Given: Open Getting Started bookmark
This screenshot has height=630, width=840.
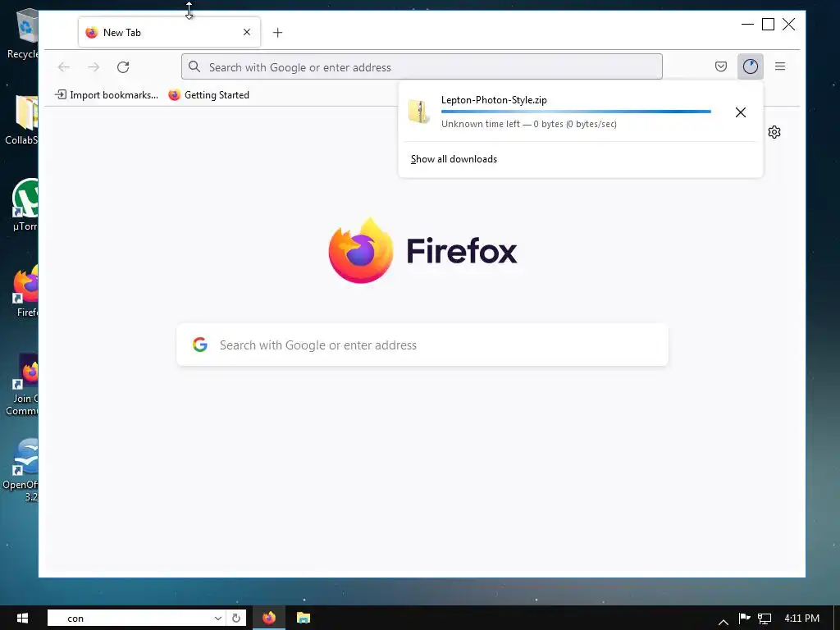Looking at the screenshot, I should 209,95.
